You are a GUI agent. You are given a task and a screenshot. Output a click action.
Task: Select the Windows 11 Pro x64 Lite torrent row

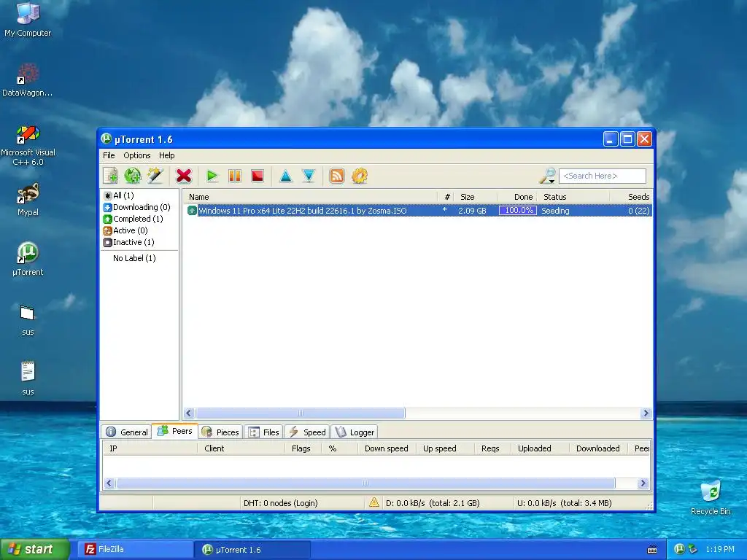[418, 211]
